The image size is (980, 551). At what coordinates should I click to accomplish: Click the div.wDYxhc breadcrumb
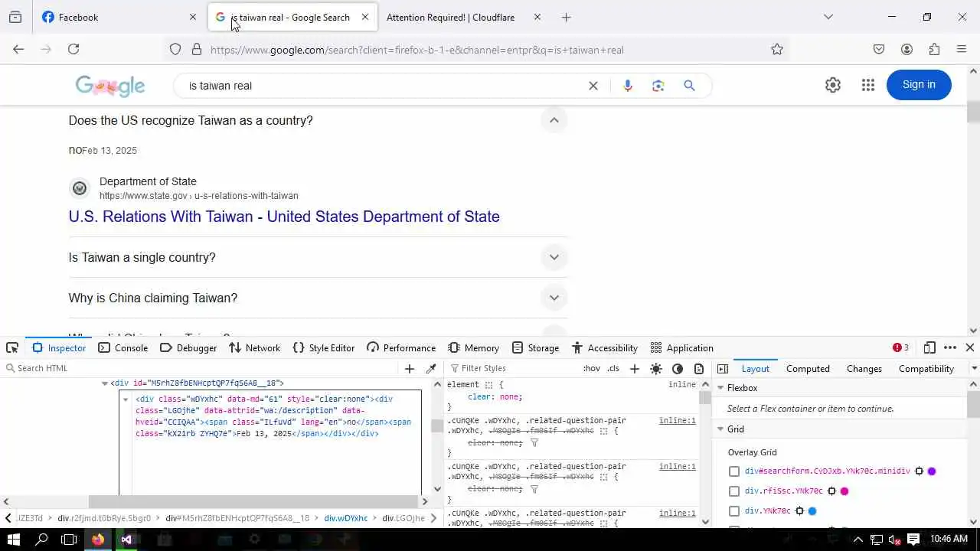(345, 518)
